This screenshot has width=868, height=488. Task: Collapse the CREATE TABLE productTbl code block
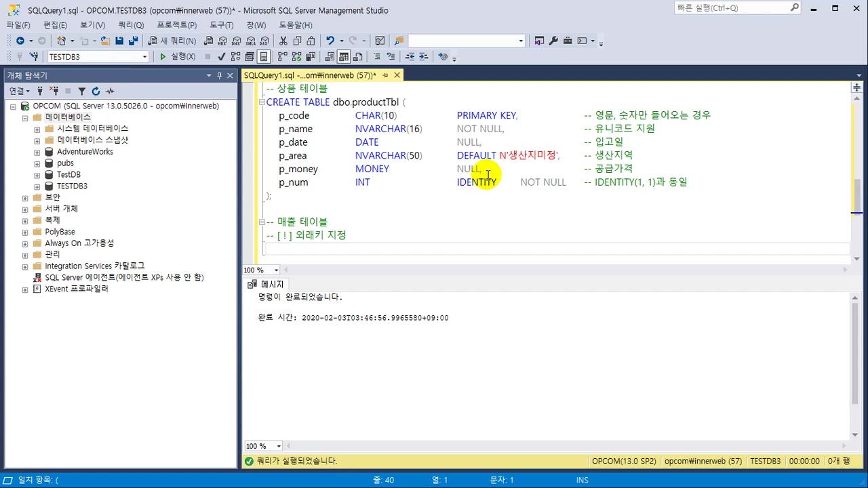point(262,102)
